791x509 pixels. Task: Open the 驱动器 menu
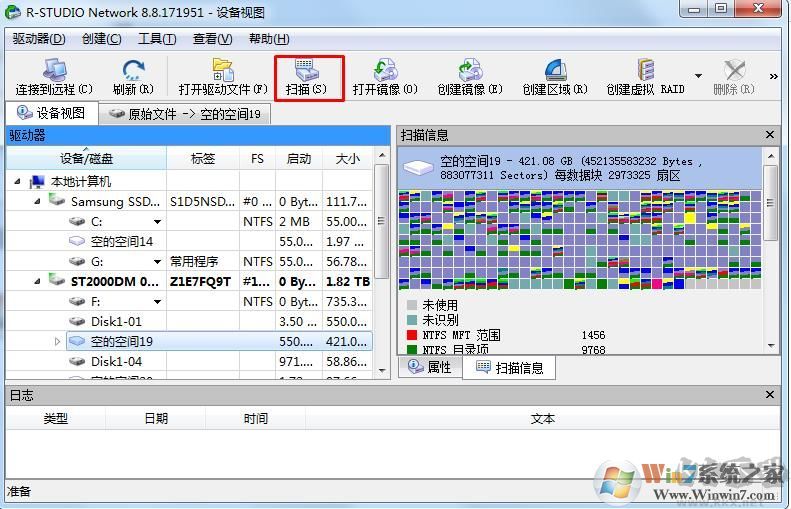39,39
